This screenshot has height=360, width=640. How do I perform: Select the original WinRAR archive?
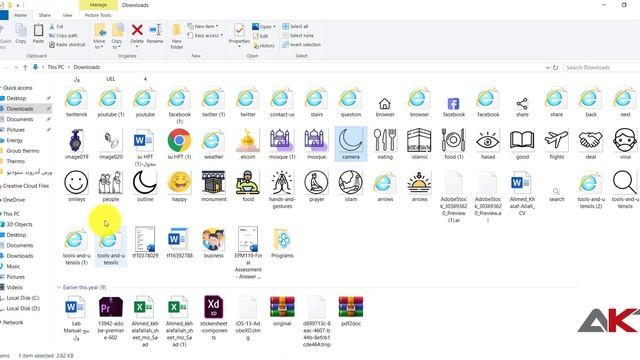[x=282, y=311]
